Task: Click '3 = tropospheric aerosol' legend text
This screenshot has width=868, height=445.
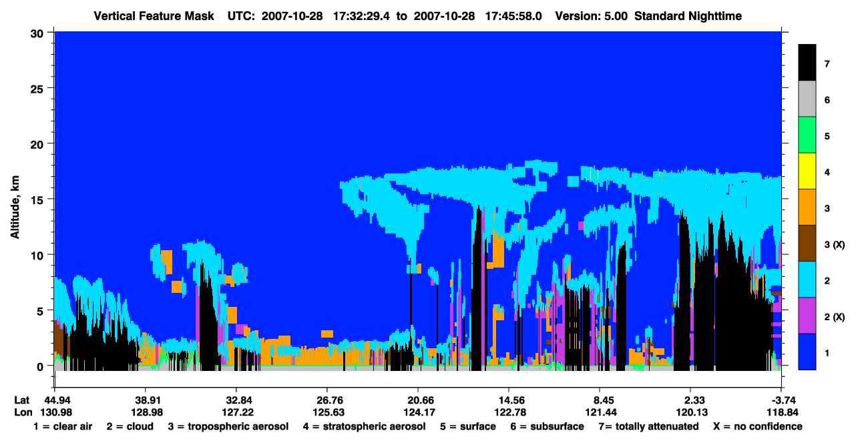Action: 228,426
